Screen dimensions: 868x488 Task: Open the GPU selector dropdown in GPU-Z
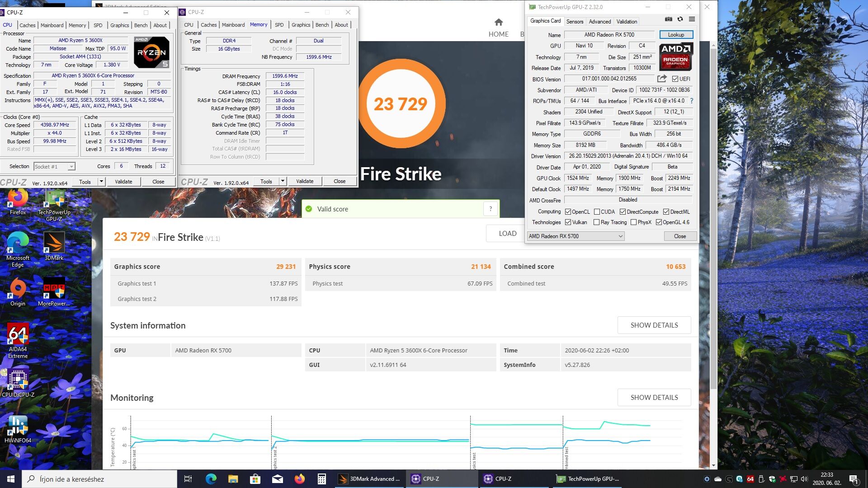tap(576, 236)
